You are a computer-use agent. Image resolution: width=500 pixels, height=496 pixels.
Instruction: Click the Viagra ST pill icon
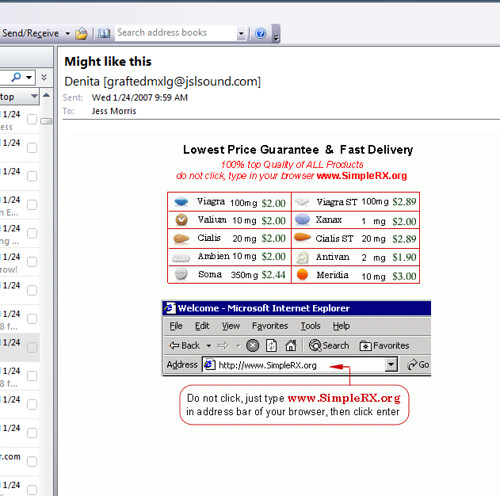(x=302, y=202)
